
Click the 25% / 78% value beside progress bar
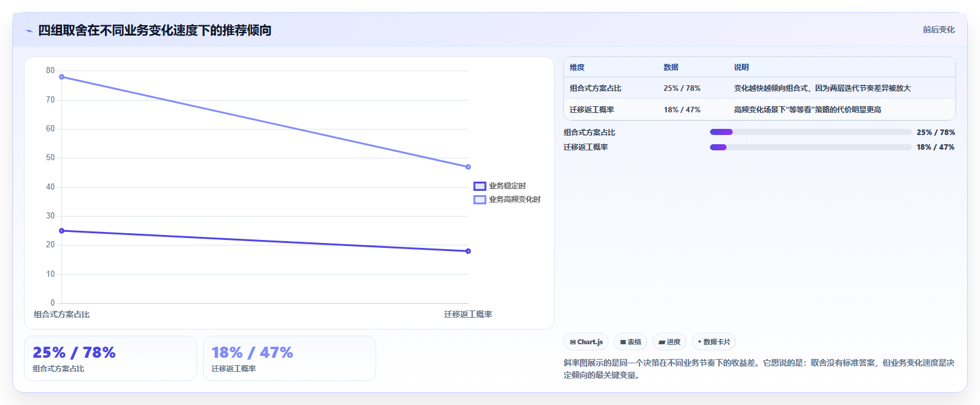pos(936,133)
